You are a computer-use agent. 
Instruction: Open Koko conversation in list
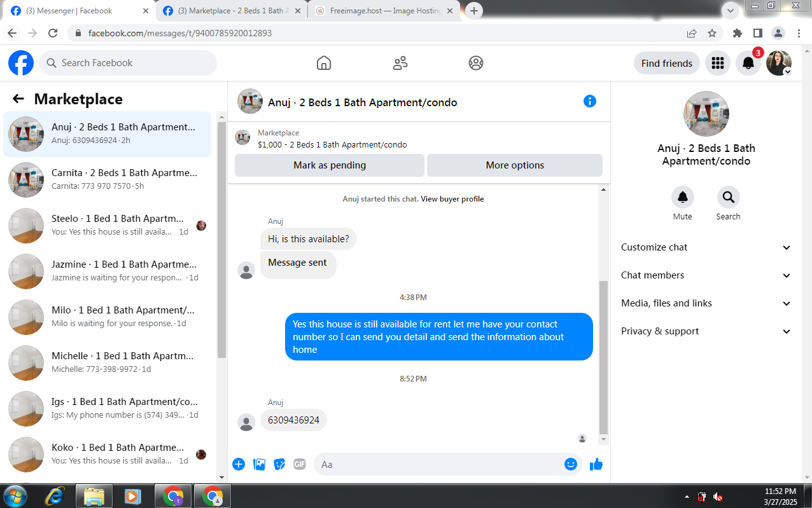(108, 454)
